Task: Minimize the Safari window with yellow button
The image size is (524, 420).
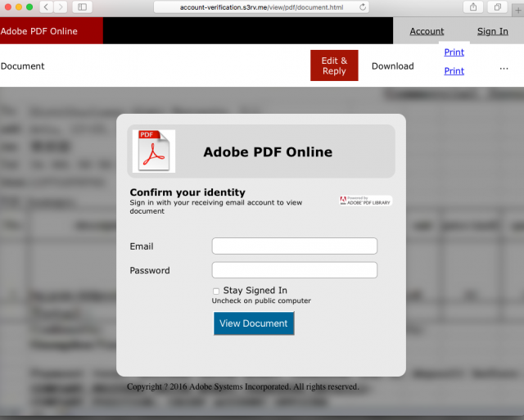Action: [19, 7]
